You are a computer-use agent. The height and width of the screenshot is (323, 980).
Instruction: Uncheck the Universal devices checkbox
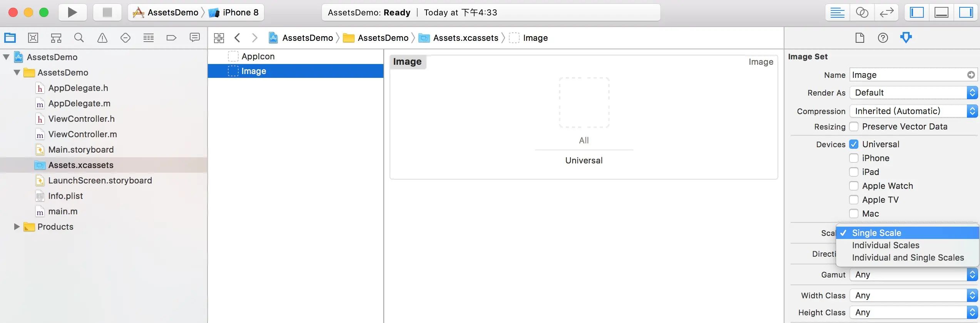click(854, 144)
